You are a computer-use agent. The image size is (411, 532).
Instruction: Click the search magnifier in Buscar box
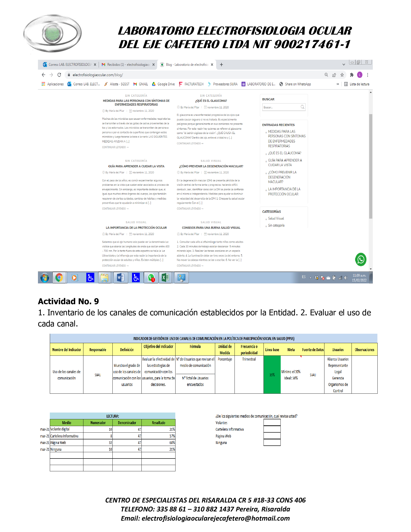(x=302, y=107)
